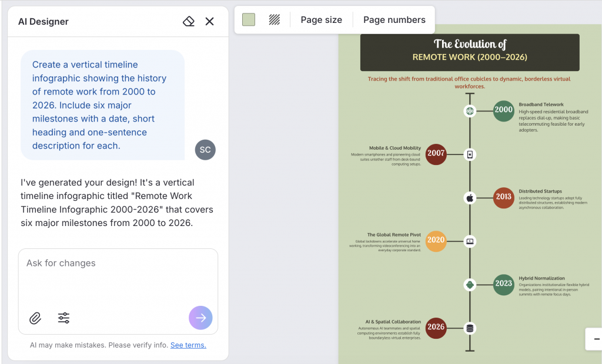Select the Distributed Startups heading

(x=540, y=191)
